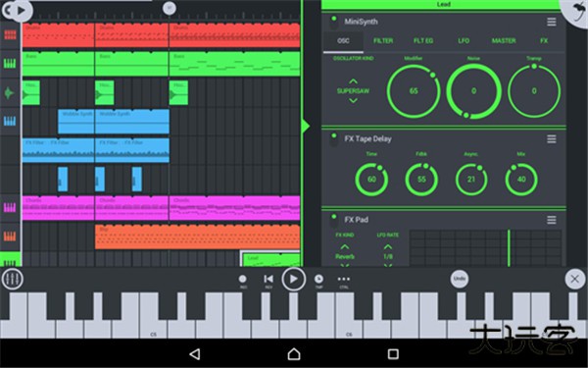The height and width of the screenshot is (368, 588).
Task: Switch to the LFO tab
Action: [464, 41]
